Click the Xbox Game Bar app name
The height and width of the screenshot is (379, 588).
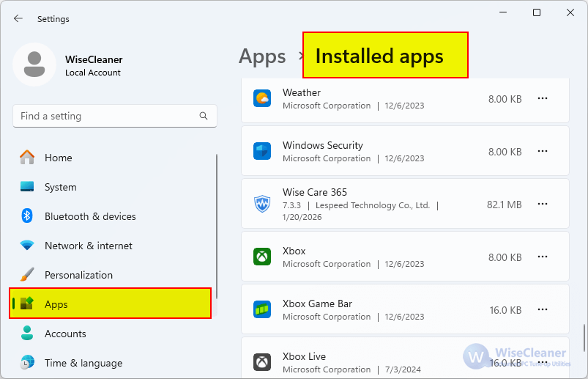pos(317,303)
